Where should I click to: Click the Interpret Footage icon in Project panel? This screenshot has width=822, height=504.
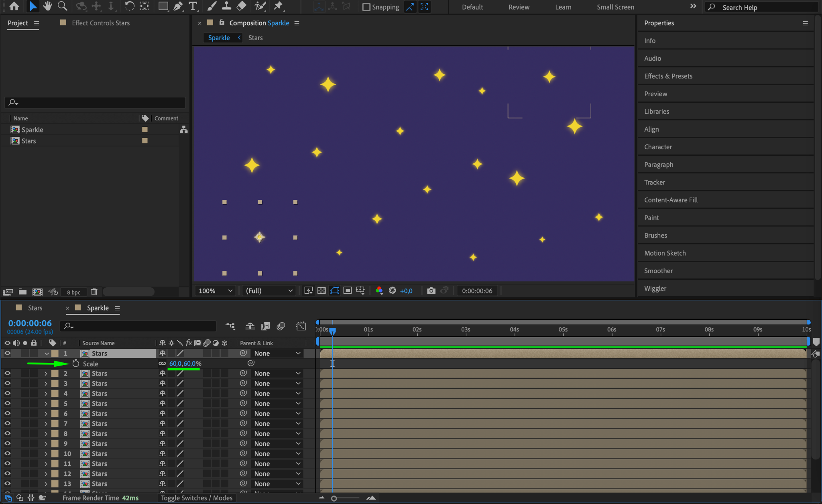[8, 292]
